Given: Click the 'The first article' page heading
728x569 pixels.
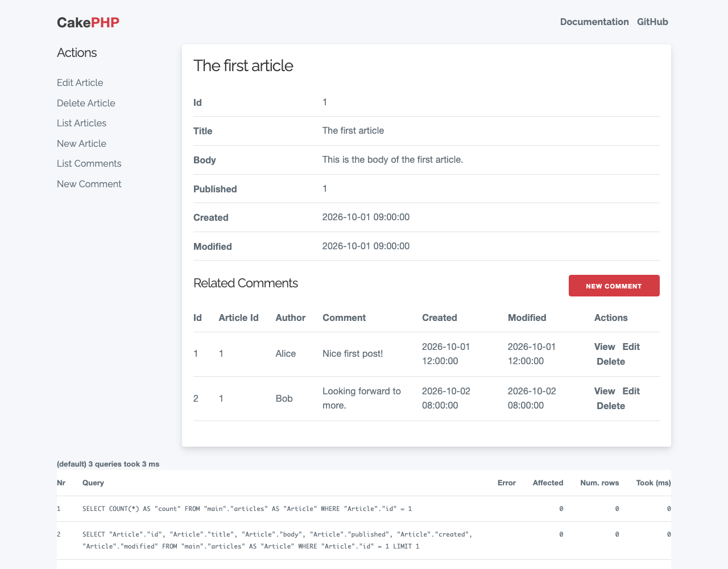Looking at the screenshot, I should pyautogui.click(x=243, y=65).
